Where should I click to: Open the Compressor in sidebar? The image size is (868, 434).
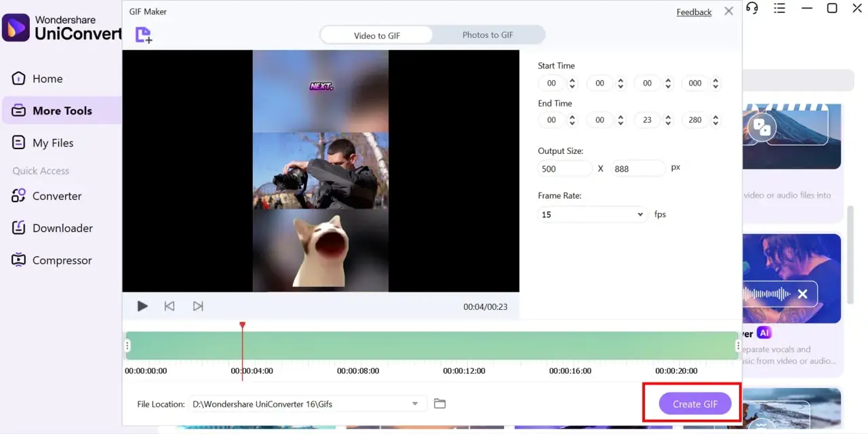(52, 260)
